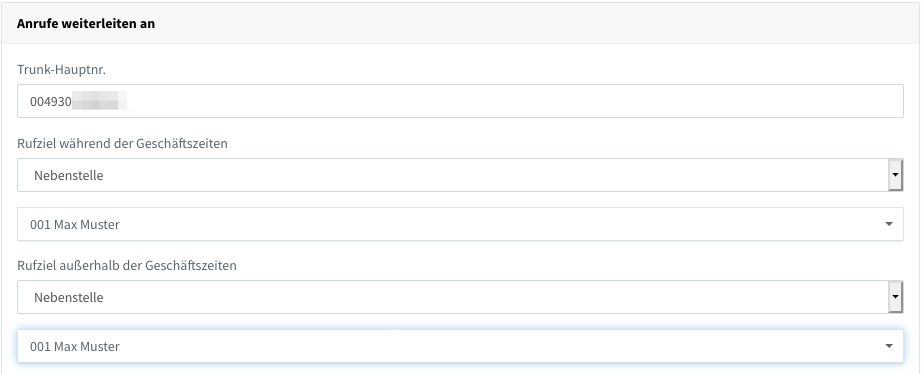This screenshot has height=374, width=924.
Task: Open 001 Max Muster selector during business hours
Action: (460, 224)
